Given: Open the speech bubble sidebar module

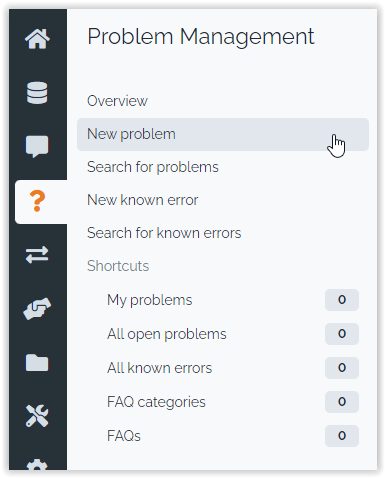Looking at the screenshot, I should tap(37, 147).
